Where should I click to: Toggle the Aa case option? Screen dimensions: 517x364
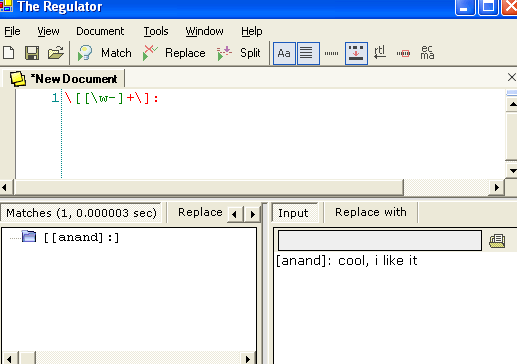tap(284, 53)
